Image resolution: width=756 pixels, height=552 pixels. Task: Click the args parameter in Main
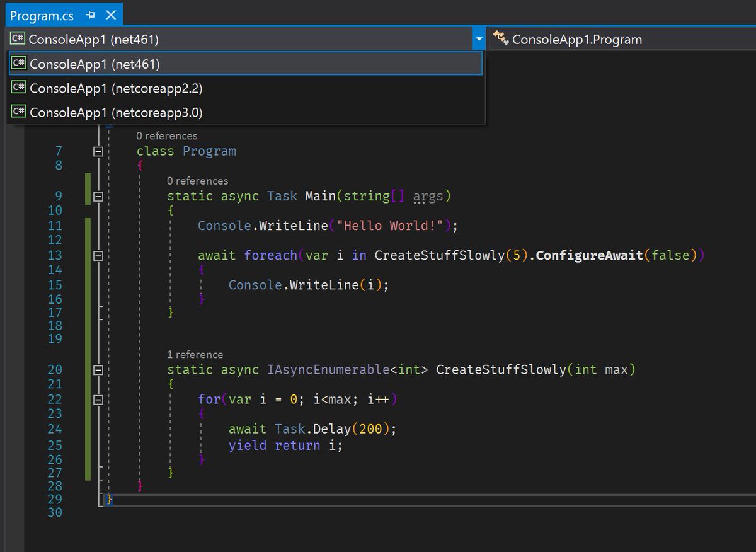click(428, 196)
